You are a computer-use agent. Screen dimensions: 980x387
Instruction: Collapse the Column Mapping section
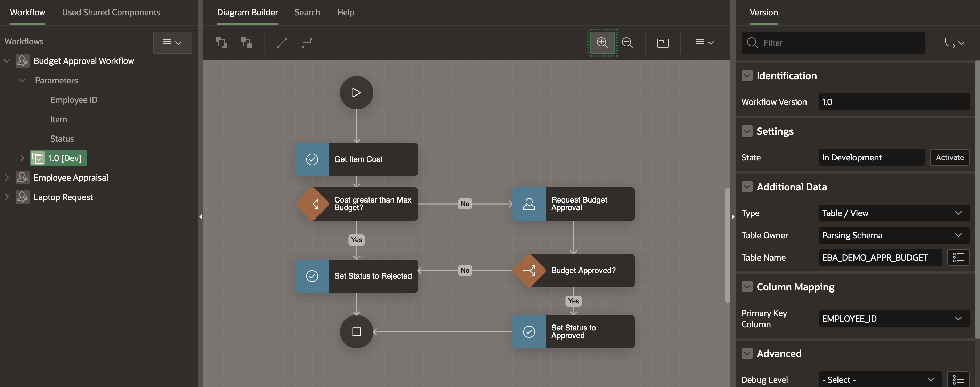(747, 287)
